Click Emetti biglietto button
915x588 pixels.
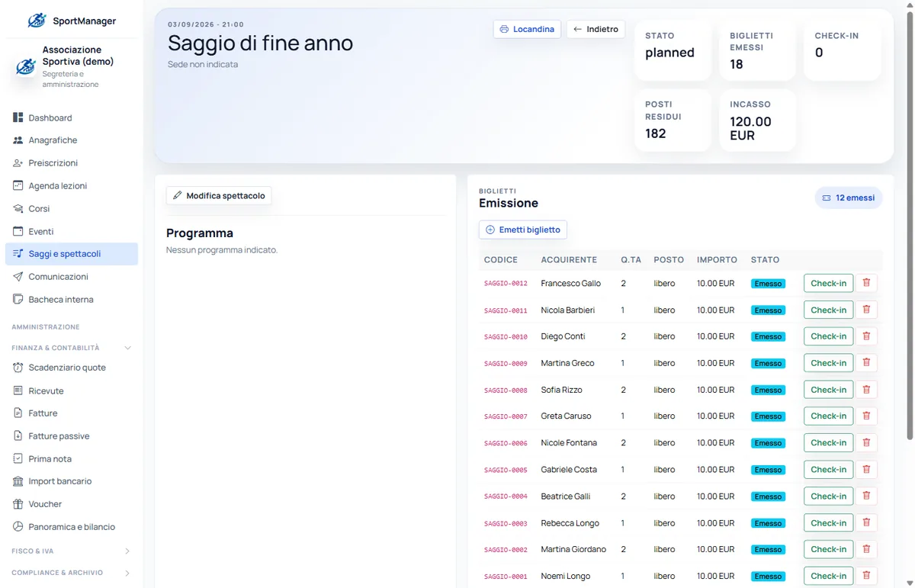(x=523, y=230)
